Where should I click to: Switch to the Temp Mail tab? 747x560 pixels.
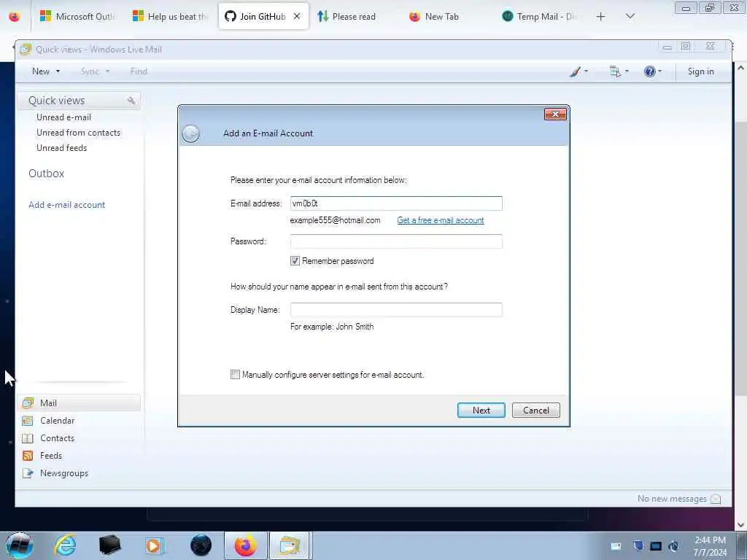pyautogui.click(x=539, y=17)
